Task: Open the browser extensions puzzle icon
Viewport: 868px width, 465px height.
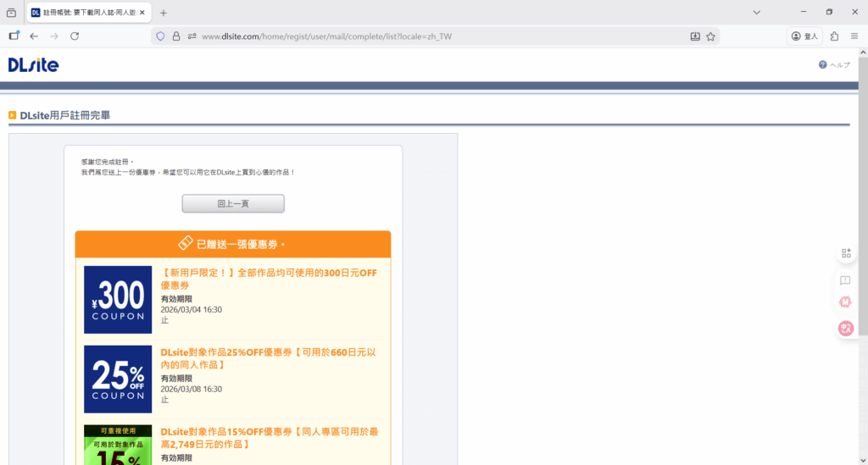Action: pos(835,36)
